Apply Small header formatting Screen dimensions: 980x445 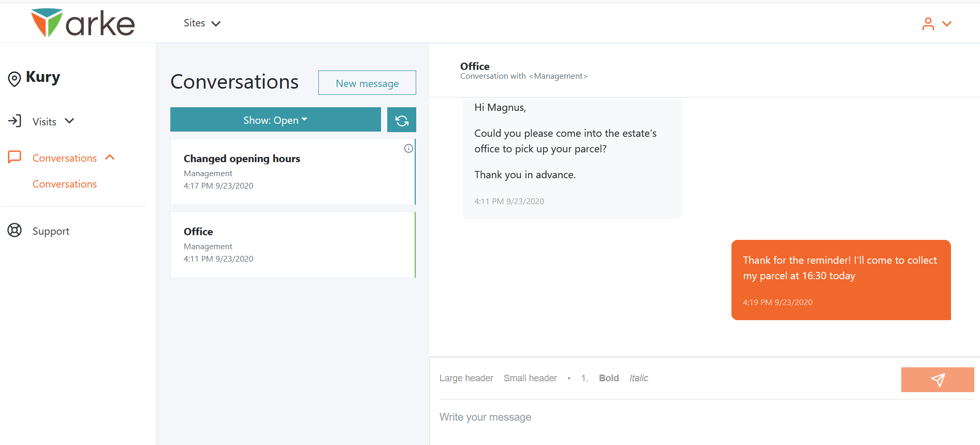point(530,378)
